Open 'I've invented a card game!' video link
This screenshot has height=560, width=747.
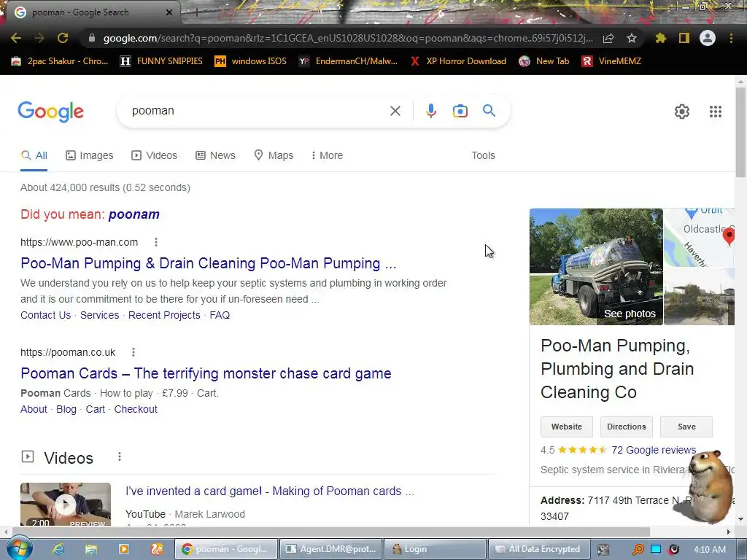pos(270,491)
